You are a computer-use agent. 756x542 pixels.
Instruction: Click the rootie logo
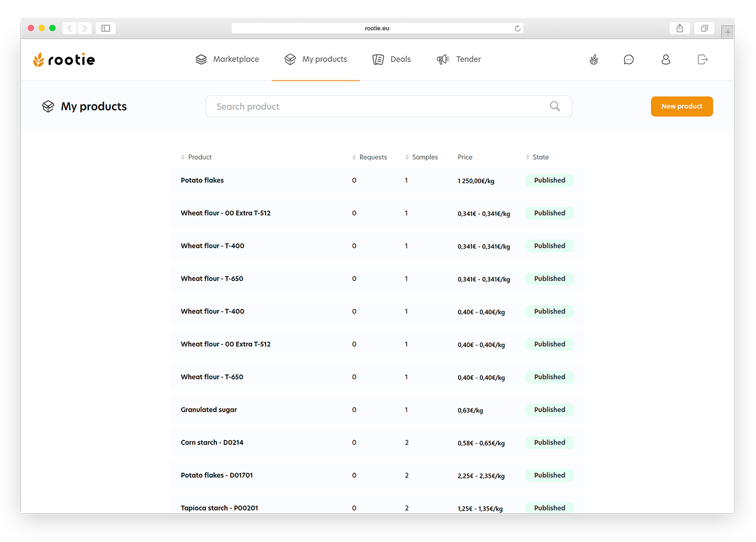tap(64, 59)
